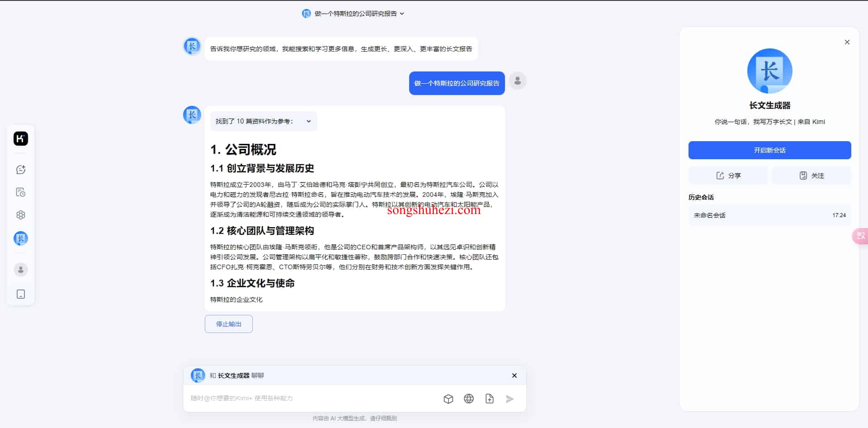Click the Kimi logo in the sidebar
Image resolution: width=868 pixels, height=428 pixels.
point(21,138)
